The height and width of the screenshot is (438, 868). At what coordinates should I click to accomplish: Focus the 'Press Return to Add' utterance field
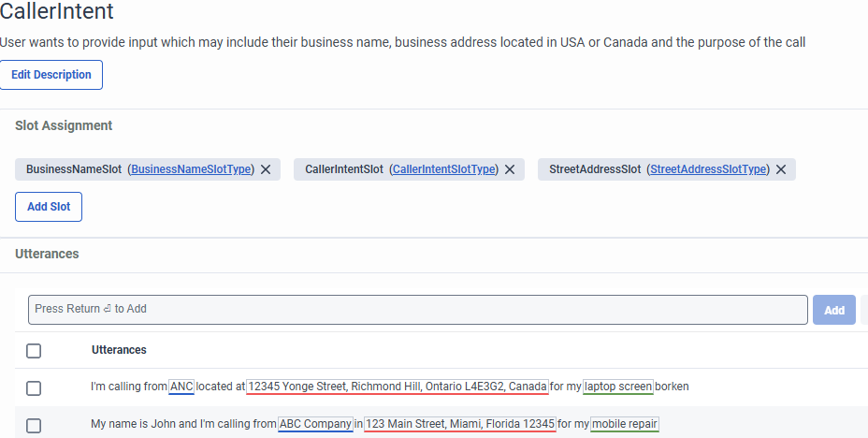417,310
